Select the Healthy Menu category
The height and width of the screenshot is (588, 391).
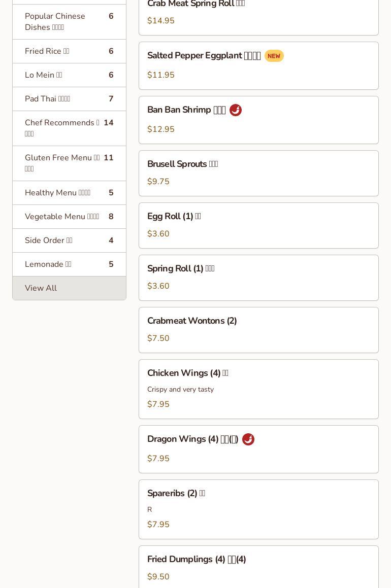click(69, 193)
